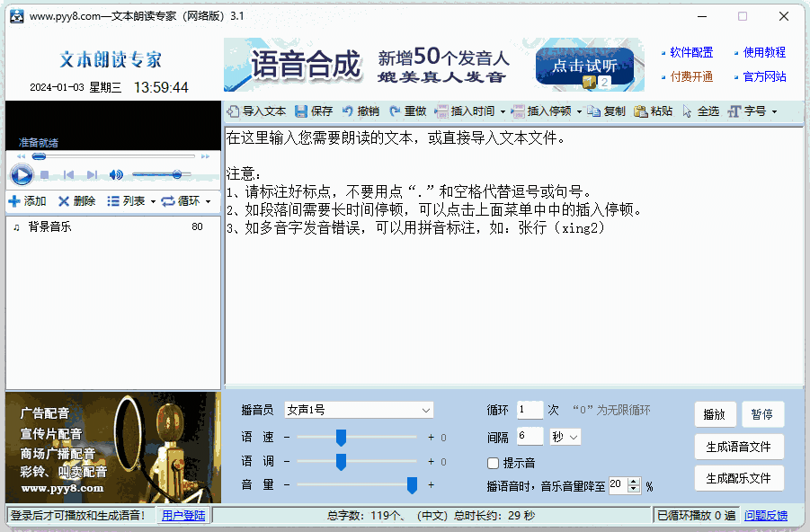Decrease 音量 with the minus sign
The height and width of the screenshot is (532, 810).
287,485
